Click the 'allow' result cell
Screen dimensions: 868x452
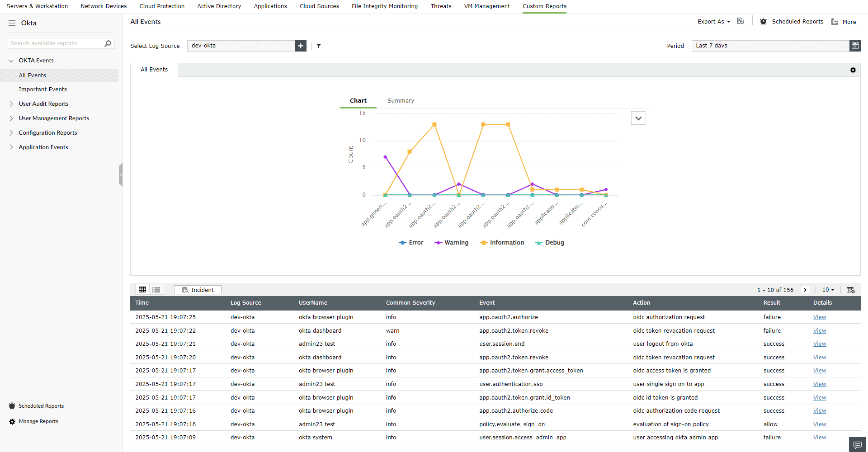coord(770,424)
